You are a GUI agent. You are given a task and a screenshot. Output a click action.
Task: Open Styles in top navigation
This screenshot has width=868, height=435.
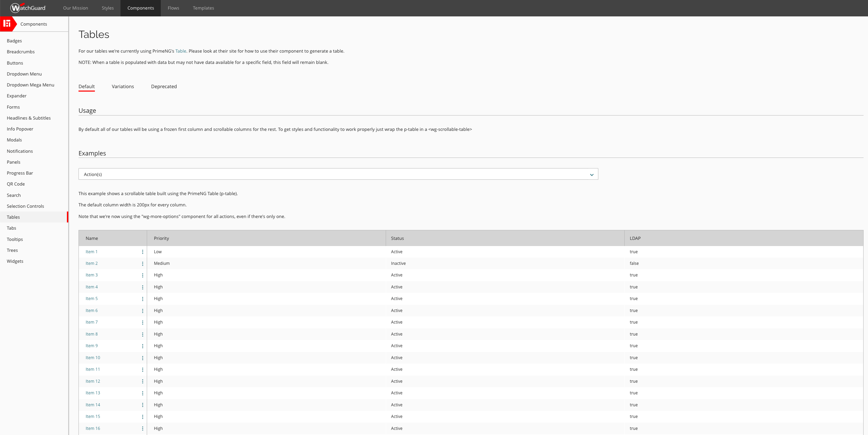(x=108, y=8)
